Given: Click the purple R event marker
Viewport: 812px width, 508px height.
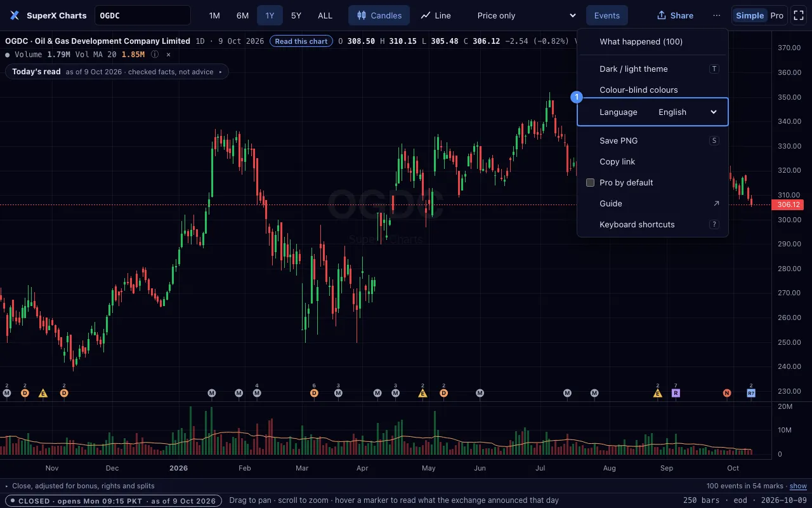Looking at the screenshot, I should pyautogui.click(x=676, y=393).
